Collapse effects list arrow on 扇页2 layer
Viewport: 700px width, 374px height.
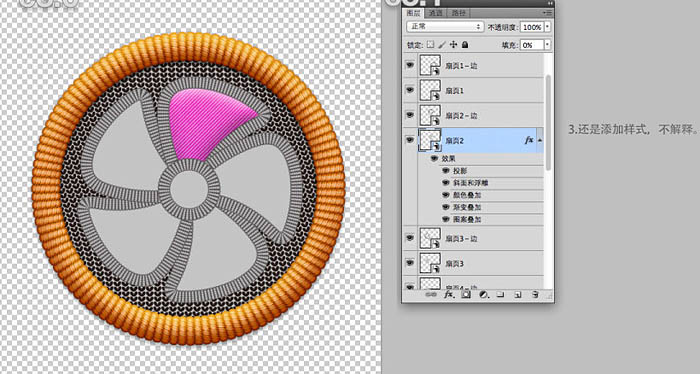[540, 140]
